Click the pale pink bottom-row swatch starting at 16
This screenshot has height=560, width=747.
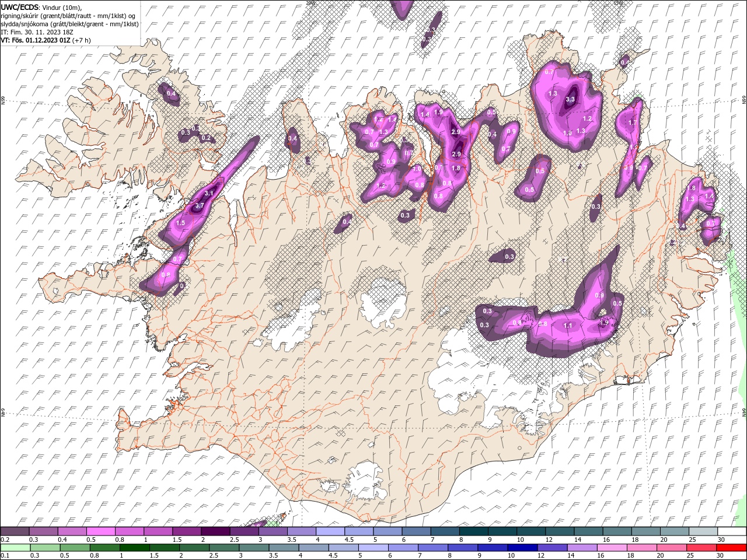coord(613,548)
